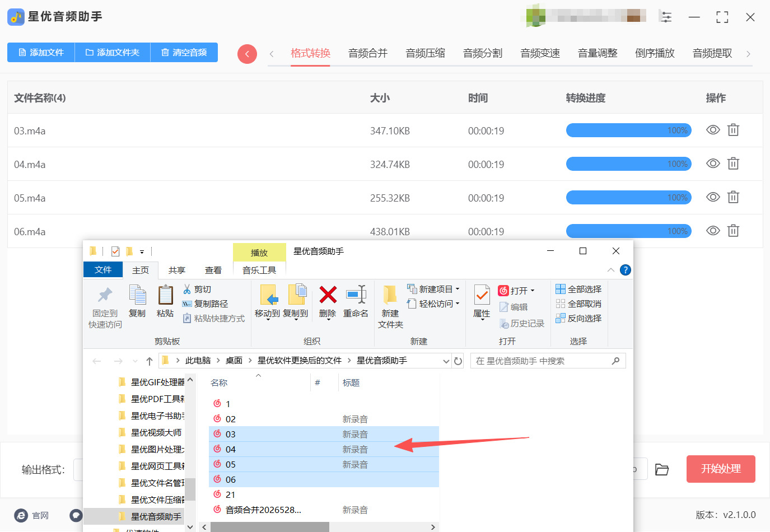Switch to 格式转换 tab
770x532 pixels.
click(x=310, y=53)
